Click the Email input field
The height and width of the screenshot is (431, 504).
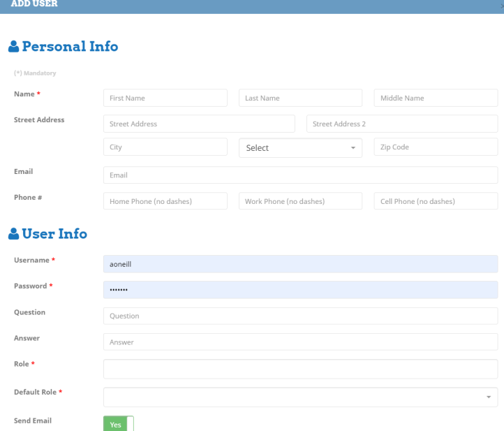point(300,175)
